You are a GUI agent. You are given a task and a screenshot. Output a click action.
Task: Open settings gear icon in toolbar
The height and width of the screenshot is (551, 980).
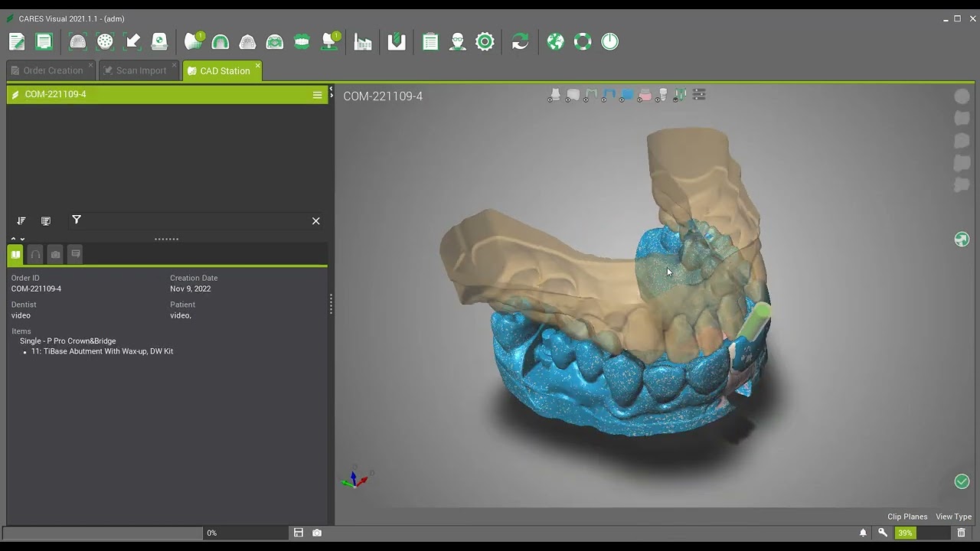pos(485,41)
